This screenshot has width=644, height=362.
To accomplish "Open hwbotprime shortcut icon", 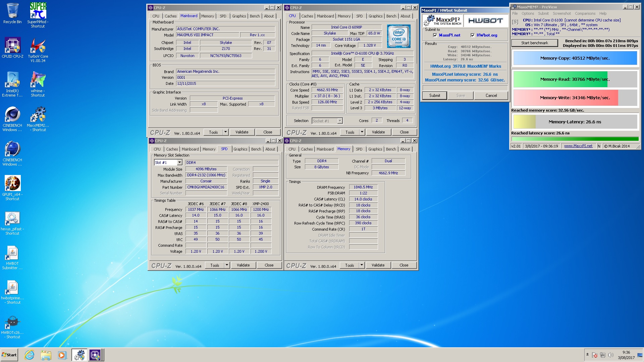I will tap(12, 291).
